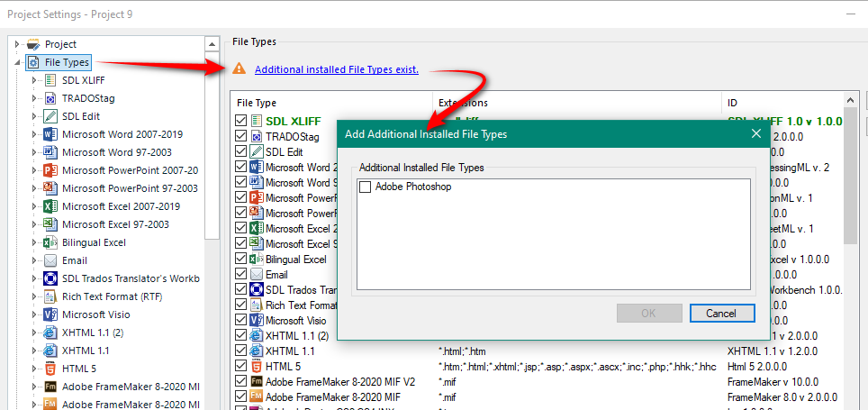Image resolution: width=868 pixels, height=410 pixels.
Task: Click the Email envelope icon in tree
Action: (x=50, y=260)
